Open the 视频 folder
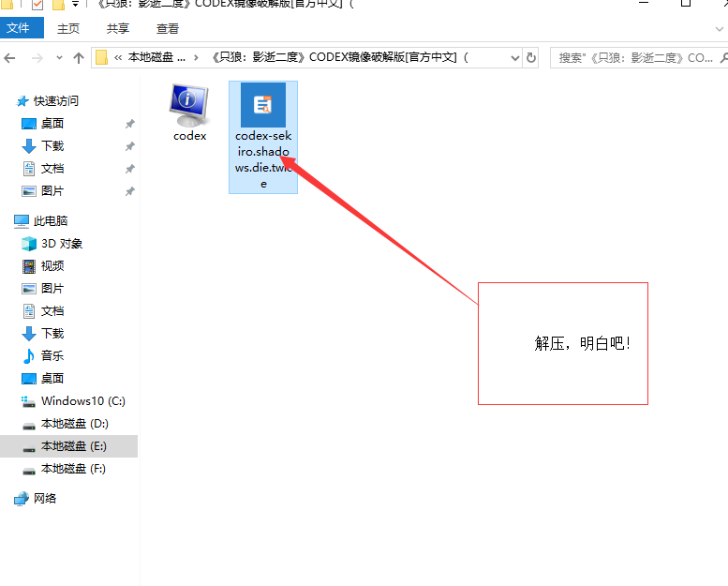The image size is (728, 586). 52,266
